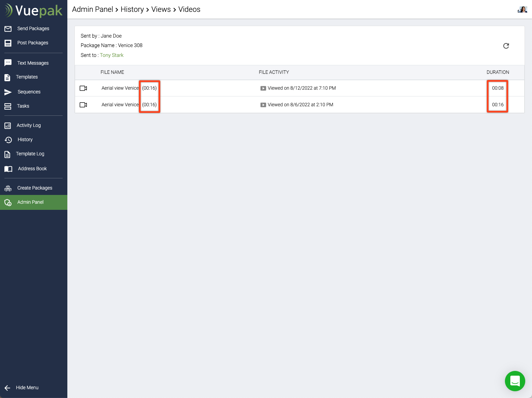This screenshot has height=398, width=532.
Task: Click History in the breadcrumb
Action: [132, 9]
